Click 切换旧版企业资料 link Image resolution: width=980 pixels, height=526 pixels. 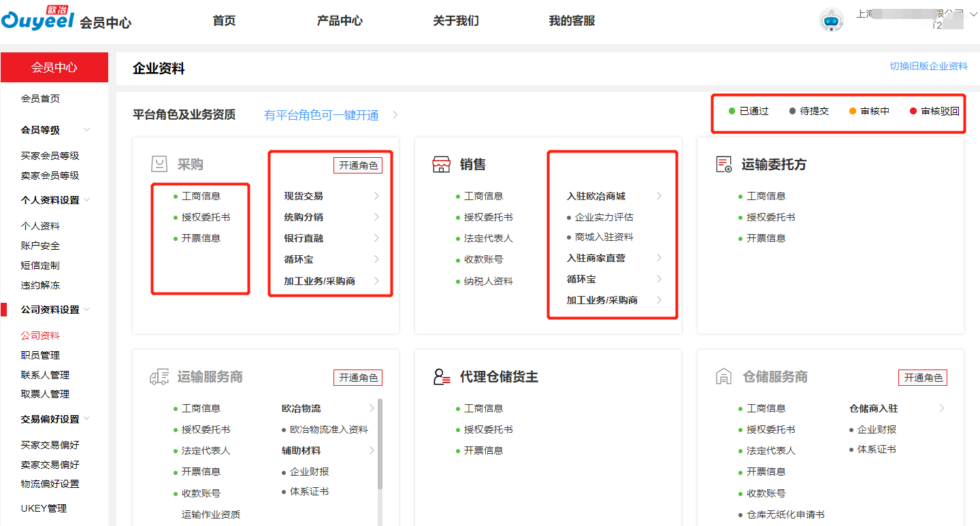[928, 67]
